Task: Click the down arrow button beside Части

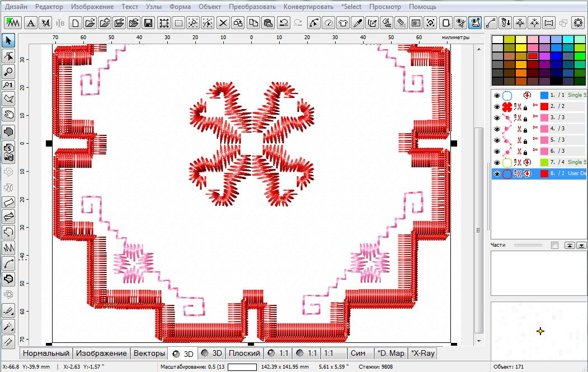Action: (x=581, y=245)
